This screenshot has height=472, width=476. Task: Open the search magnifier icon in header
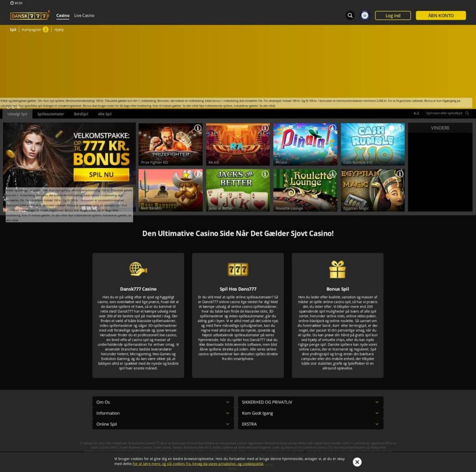(350, 15)
